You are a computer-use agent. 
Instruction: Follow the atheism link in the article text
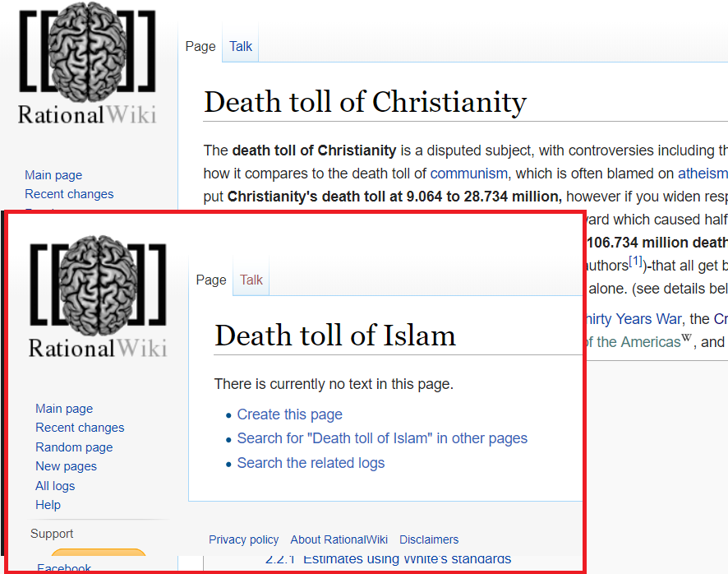click(703, 174)
